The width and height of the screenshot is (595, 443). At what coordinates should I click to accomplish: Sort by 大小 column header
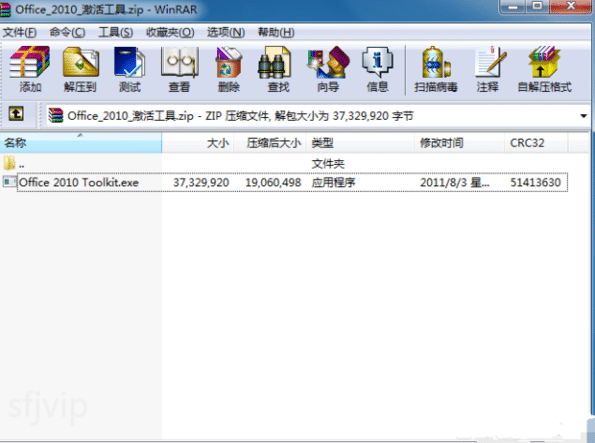tap(198, 143)
